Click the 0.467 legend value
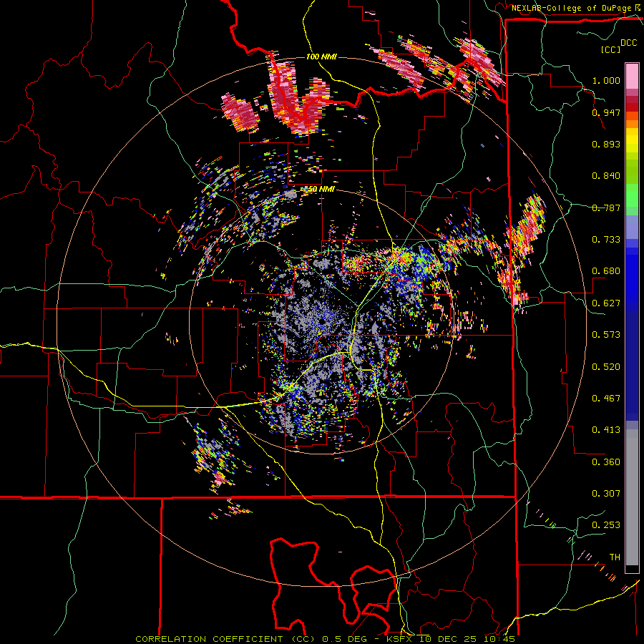 pos(606,399)
